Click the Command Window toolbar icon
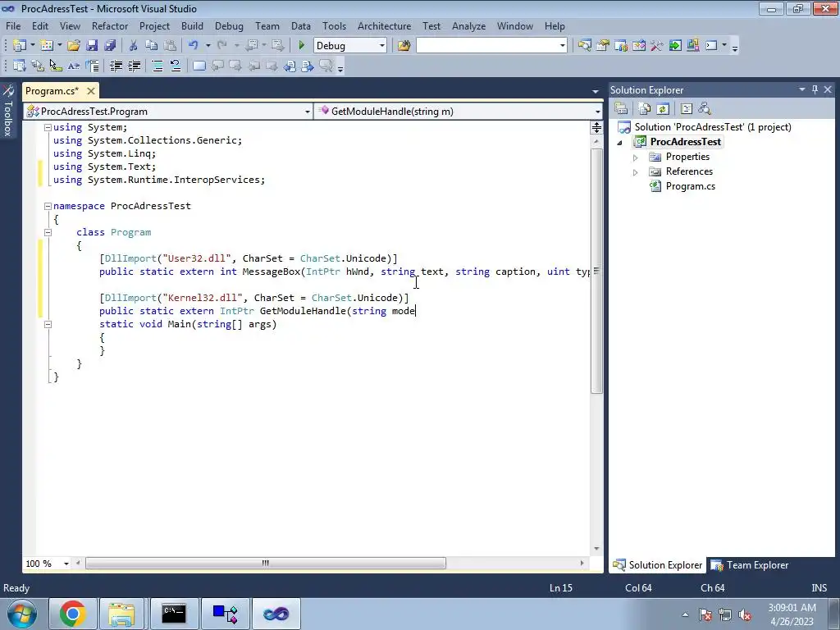Viewport: 840px width, 630px height. point(711,46)
